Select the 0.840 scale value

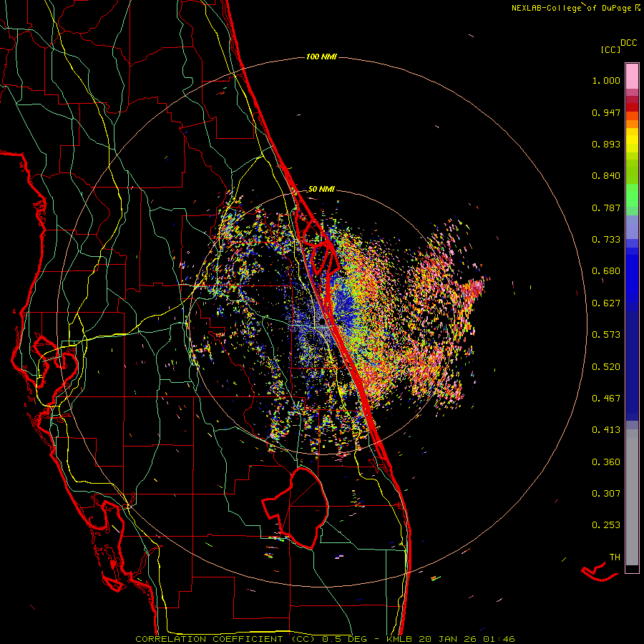point(606,176)
